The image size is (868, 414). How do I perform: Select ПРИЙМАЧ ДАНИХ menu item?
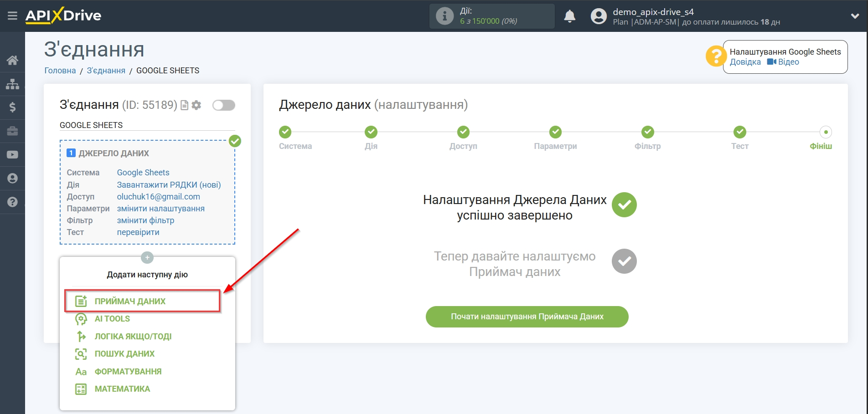tap(142, 301)
